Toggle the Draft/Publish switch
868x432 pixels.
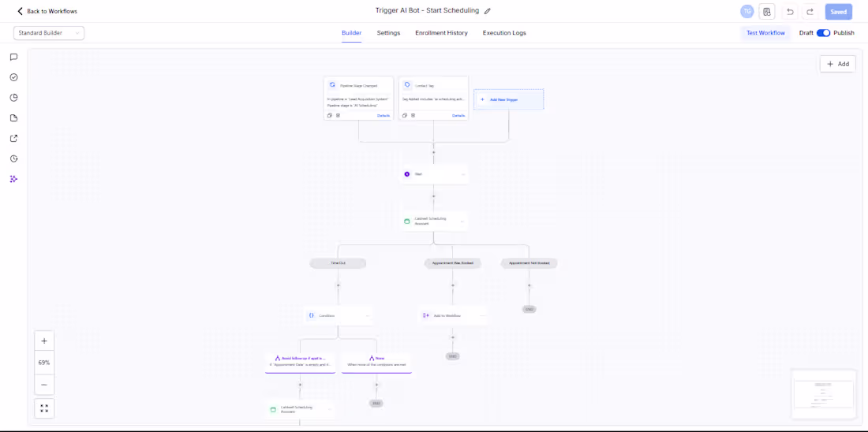click(823, 32)
